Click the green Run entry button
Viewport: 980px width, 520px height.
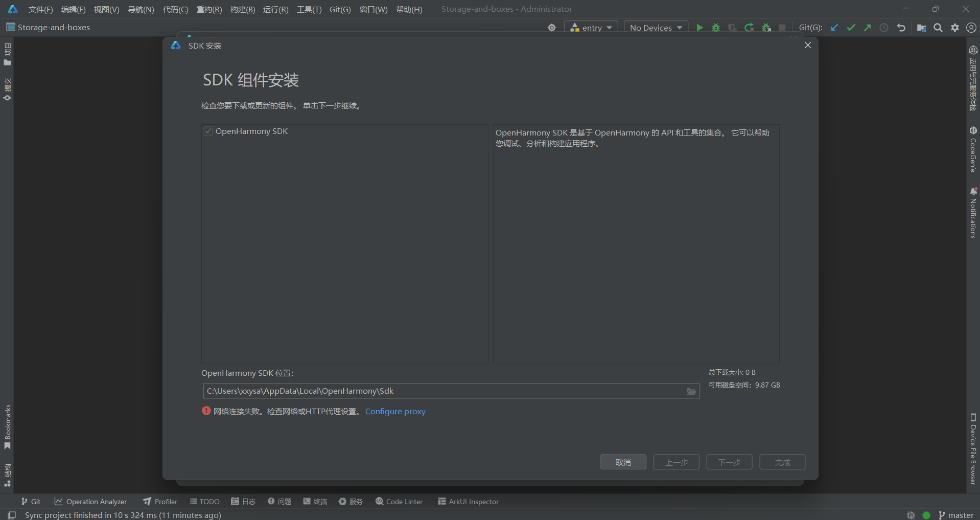(699, 28)
